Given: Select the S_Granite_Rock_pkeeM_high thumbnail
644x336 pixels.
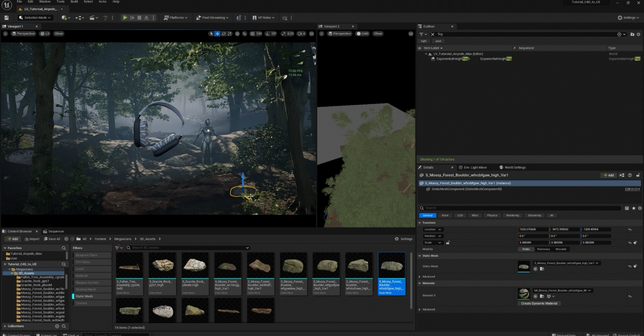Looking at the screenshot, I should pyautogui.click(x=195, y=265).
